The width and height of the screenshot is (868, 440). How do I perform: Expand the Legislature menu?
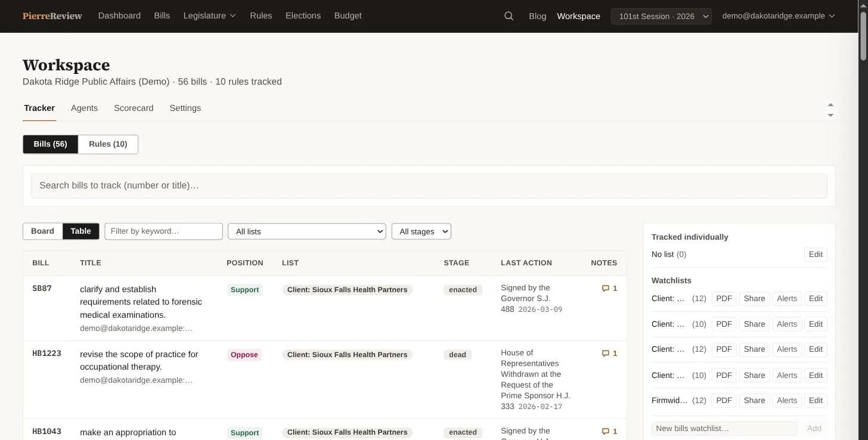point(209,16)
